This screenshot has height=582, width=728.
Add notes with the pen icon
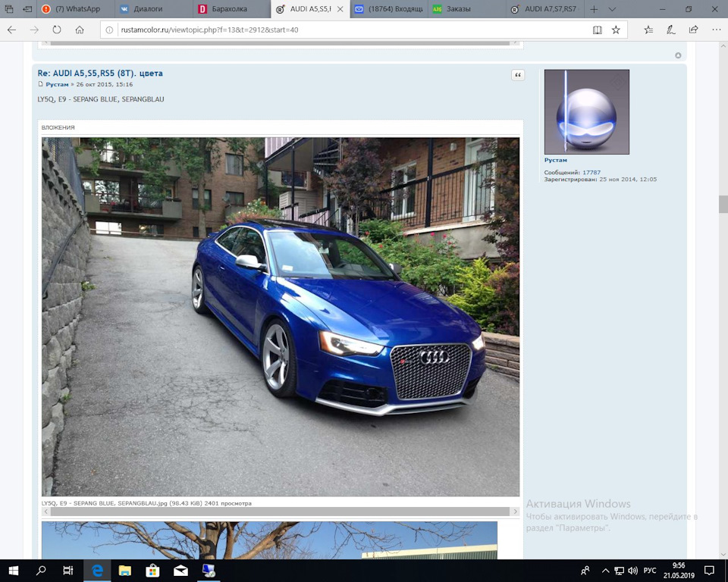[x=671, y=30]
